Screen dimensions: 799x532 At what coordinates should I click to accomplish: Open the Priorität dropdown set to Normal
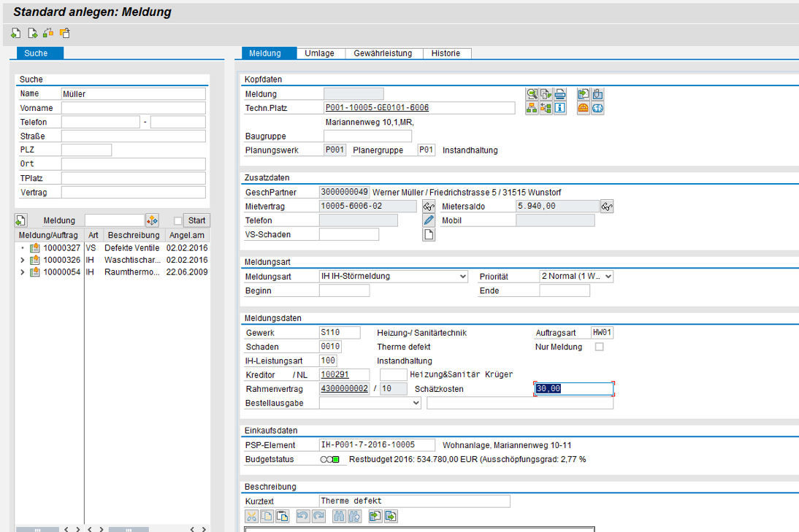608,276
